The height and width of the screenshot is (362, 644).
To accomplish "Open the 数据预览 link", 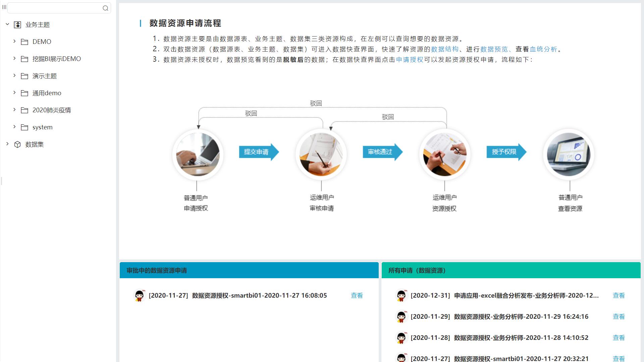I will pos(494,49).
